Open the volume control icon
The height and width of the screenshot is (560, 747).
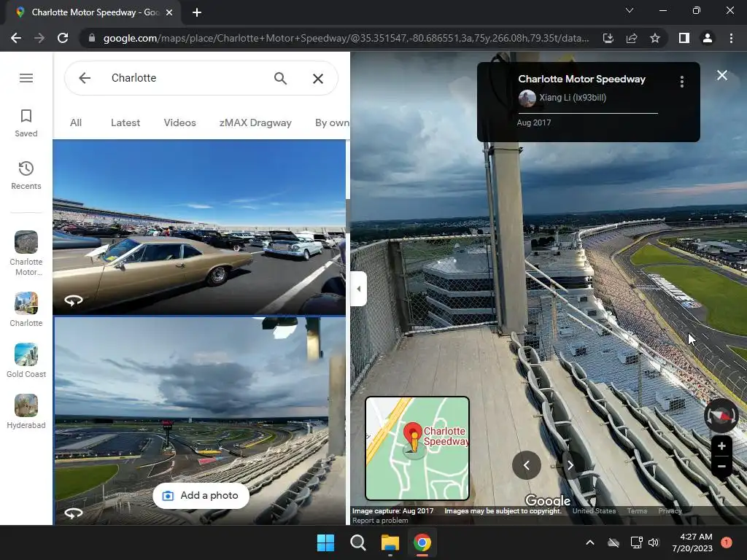coord(654,542)
